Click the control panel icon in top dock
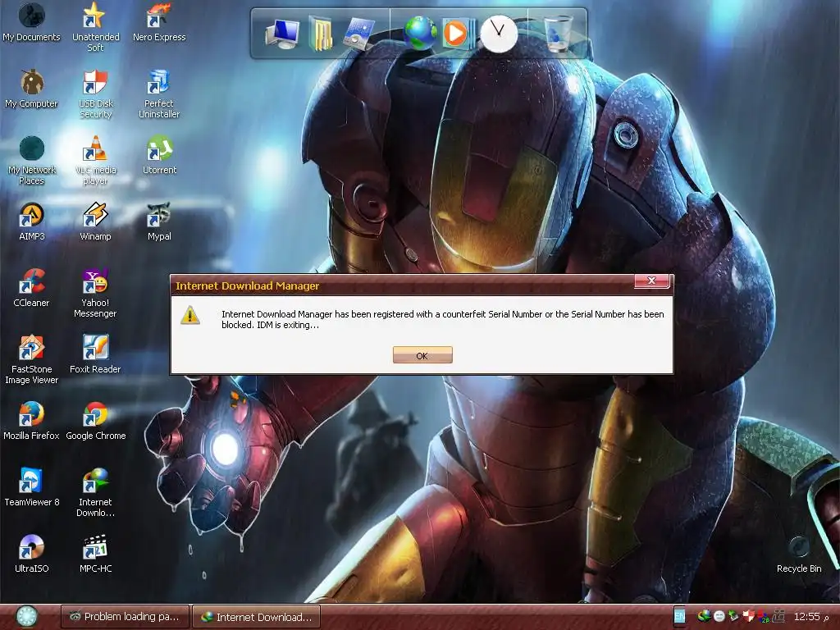The height and width of the screenshot is (630, 840). pos(358,34)
